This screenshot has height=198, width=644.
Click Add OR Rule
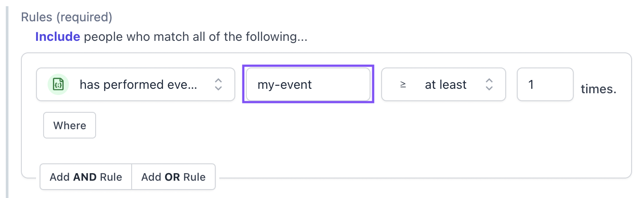coord(173,177)
